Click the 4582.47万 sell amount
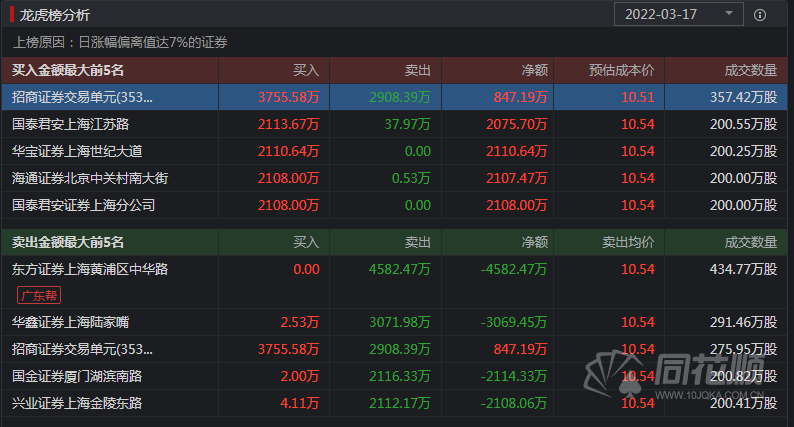Screen dimensions: 794x427 (x=400, y=269)
